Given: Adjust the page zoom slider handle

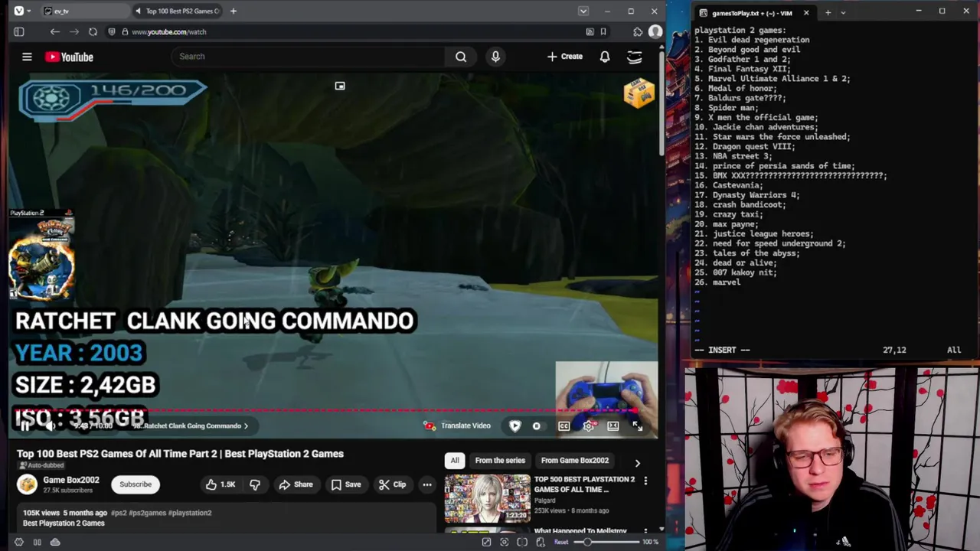Looking at the screenshot, I should pos(587,542).
